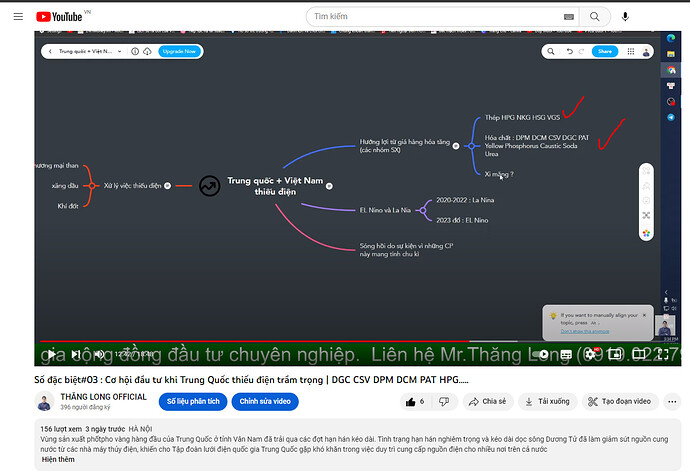Screen dimensions: 690x475
Task: Click the 'Don't show this anymore' link
Action: pyautogui.click(x=585, y=331)
